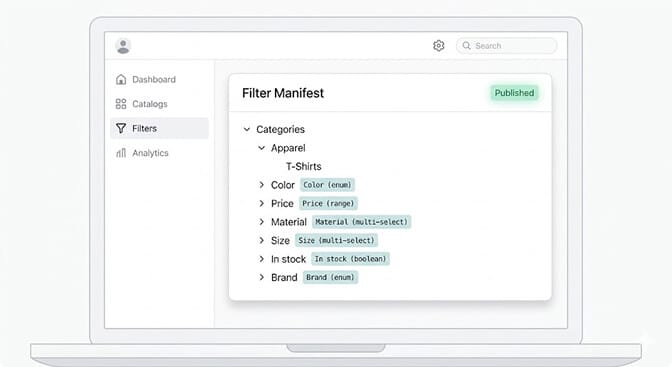Screen dimensions: 672x367
Task: Collapse the Categories tree node
Action: point(247,129)
